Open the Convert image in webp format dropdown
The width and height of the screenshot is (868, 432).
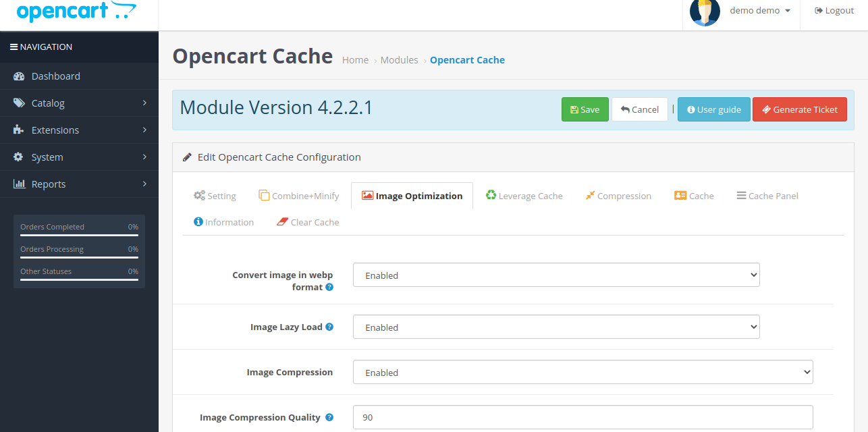click(555, 275)
